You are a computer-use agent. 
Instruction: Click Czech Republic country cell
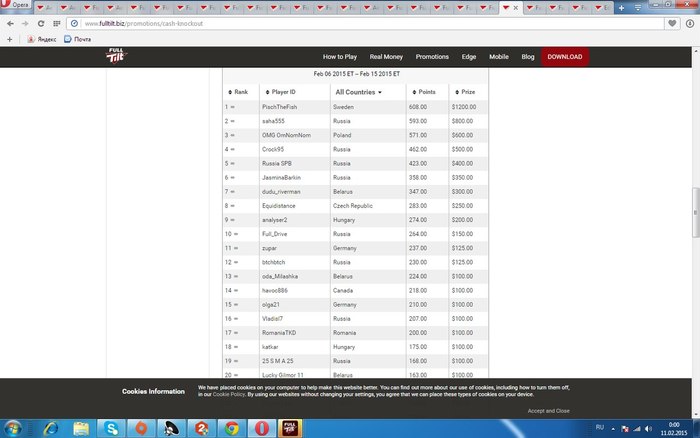[x=353, y=206]
